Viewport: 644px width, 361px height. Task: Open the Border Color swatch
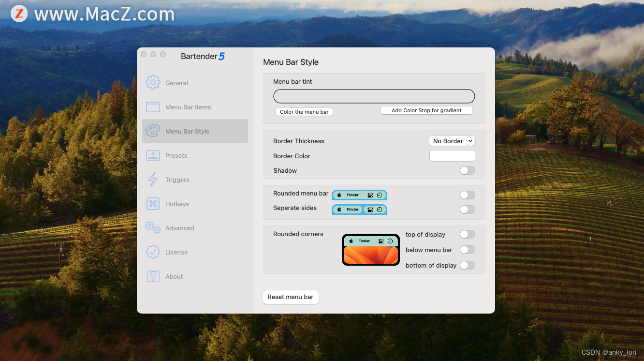[452, 156]
